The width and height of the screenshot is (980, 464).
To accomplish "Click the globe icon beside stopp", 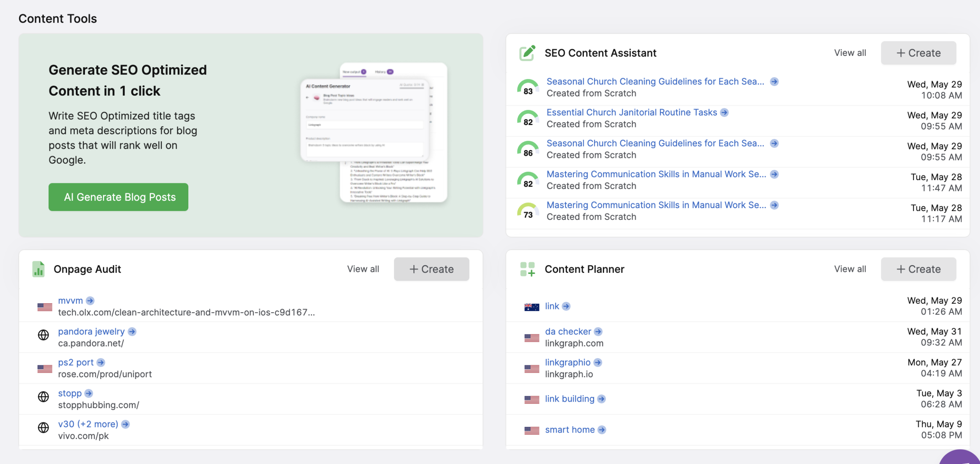I will (43, 397).
